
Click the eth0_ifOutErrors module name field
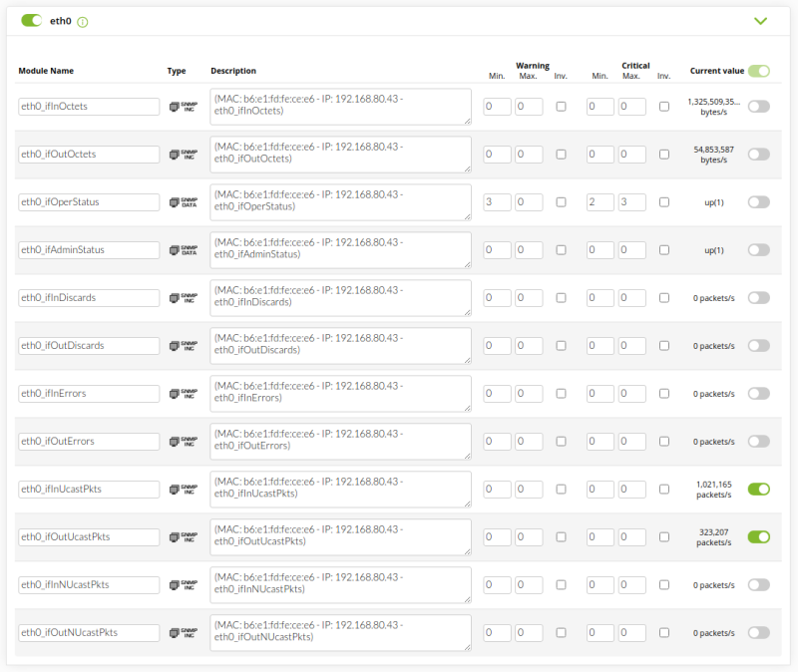pyautogui.click(x=89, y=442)
